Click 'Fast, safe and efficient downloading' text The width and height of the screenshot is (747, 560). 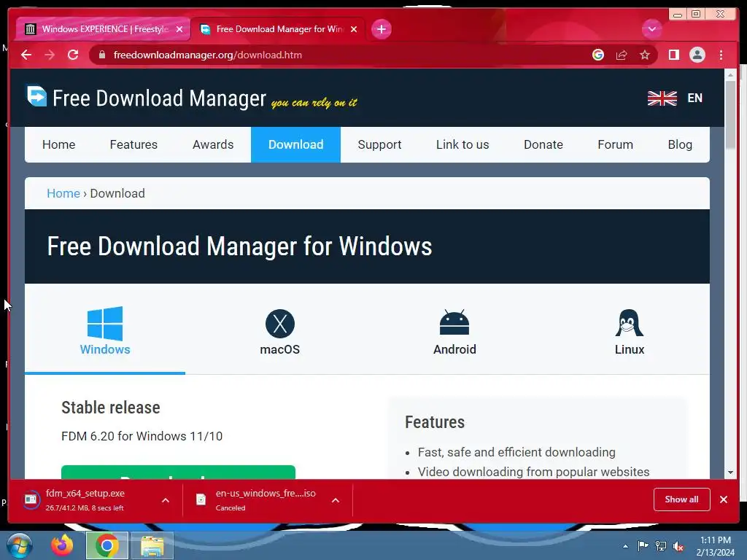(x=516, y=452)
